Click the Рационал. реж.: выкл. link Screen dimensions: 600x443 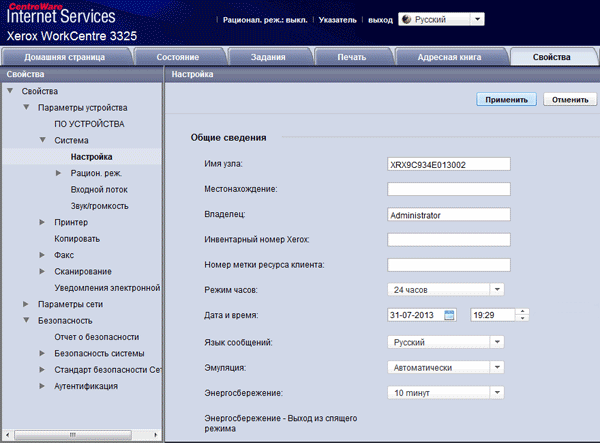pos(265,20)
